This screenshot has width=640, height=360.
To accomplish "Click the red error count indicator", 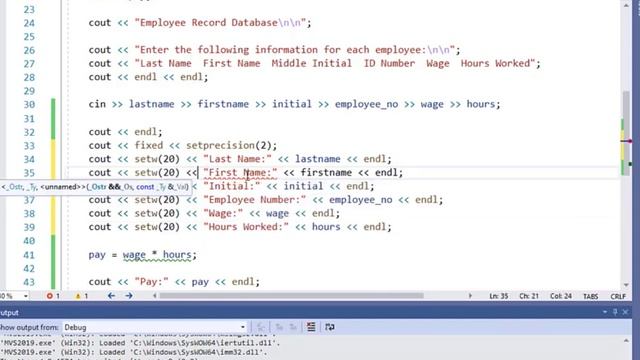I will point(53,296).
